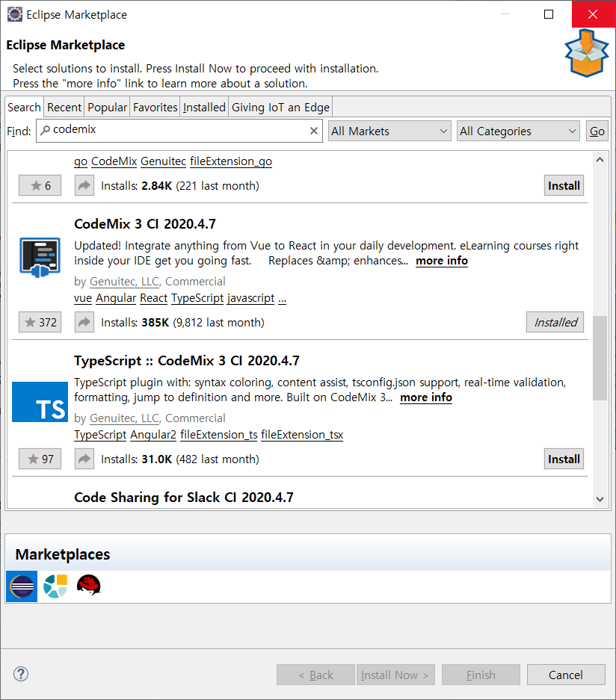Show more tags via ellipsis link

click(x=283, y=299)
